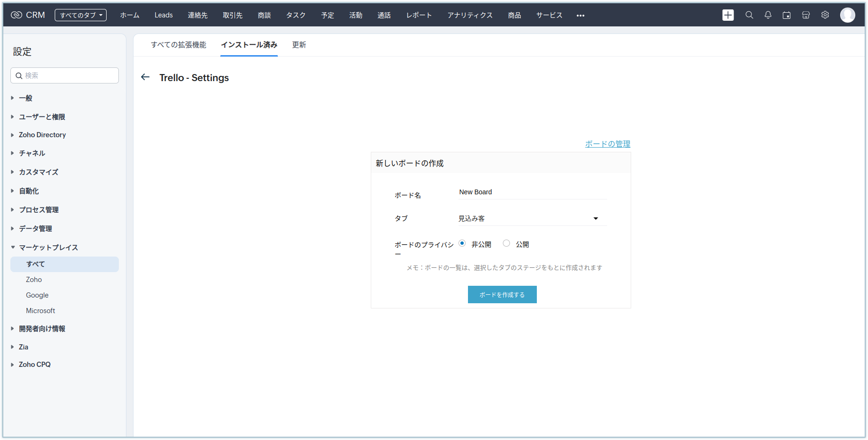The width and height of the screenshot is (868, 440).
Task: Click the ボードを作成する button
Action: click(502, 295)
